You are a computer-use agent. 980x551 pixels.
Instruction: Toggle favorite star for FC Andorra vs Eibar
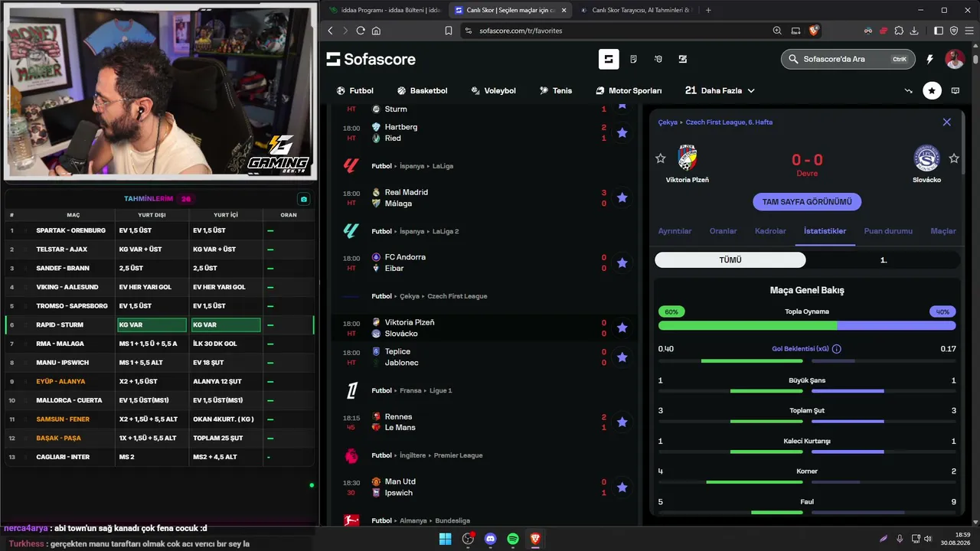tap(622, 262)
